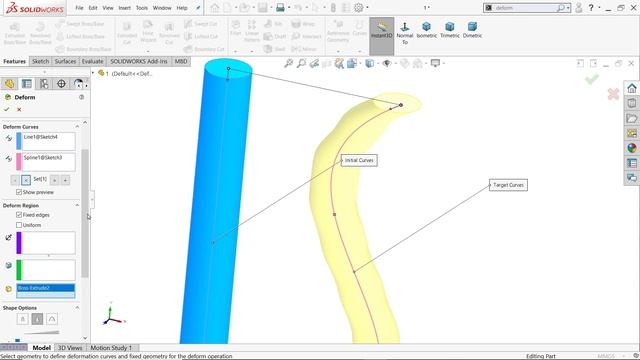Click the Spline1@Sketch3 selection box
This screenshot has width=640, height=360.
(49, 162)
